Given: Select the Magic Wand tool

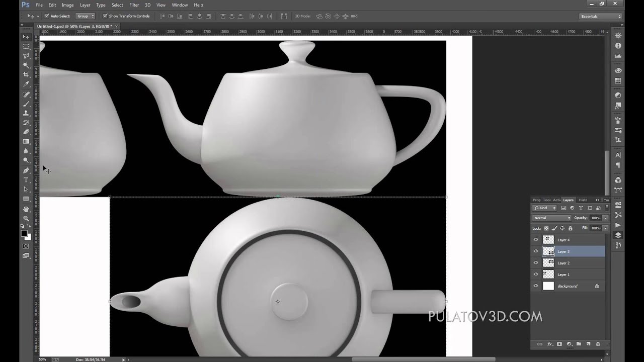Looking at the screenshot, I should [26, 65].
